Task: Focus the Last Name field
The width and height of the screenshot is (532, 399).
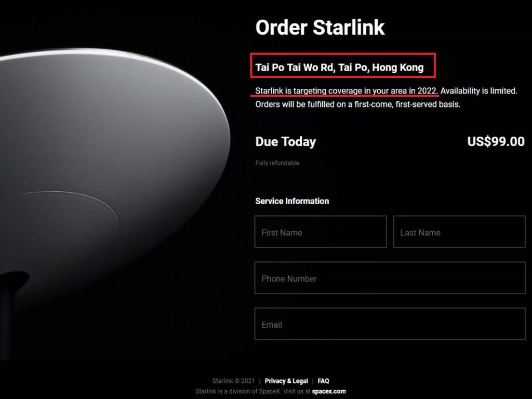Action: (459, 232)
